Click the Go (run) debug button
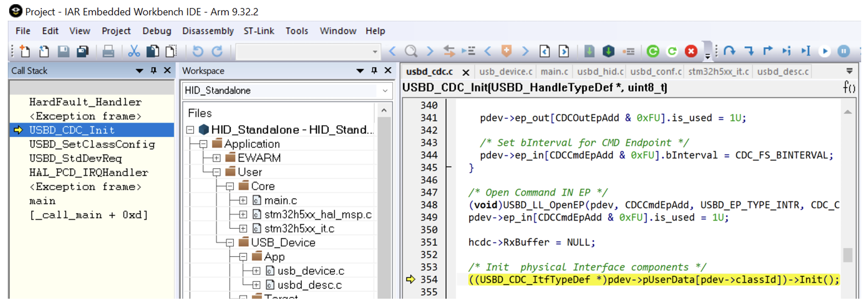Image resolution: width=868 pixels, height=304 pixels. [824, 51]
